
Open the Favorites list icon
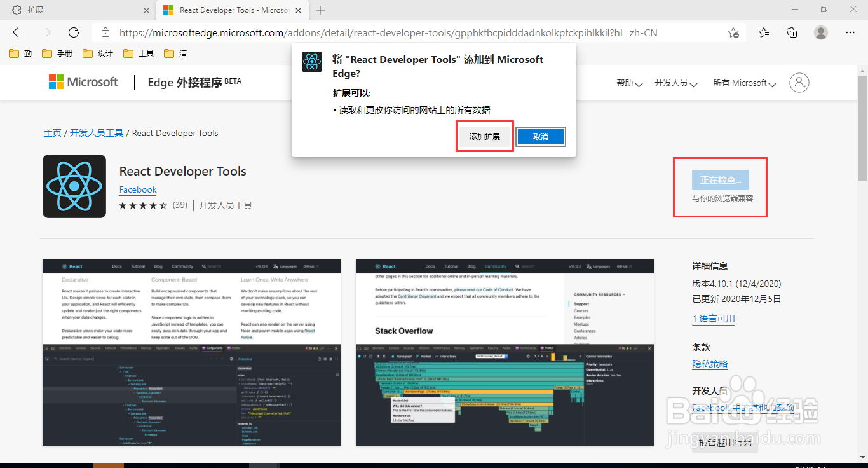point(764,32)
